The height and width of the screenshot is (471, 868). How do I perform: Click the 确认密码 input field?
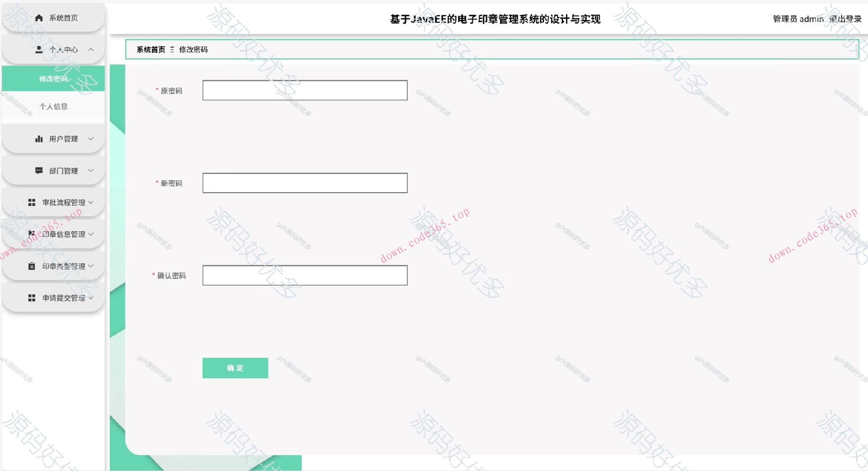[x=305, y=275]
